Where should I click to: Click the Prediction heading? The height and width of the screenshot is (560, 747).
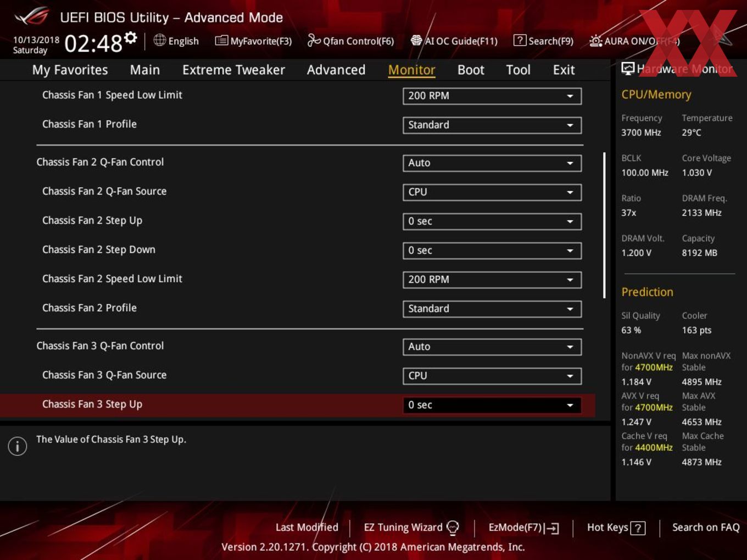click(647, 292)
